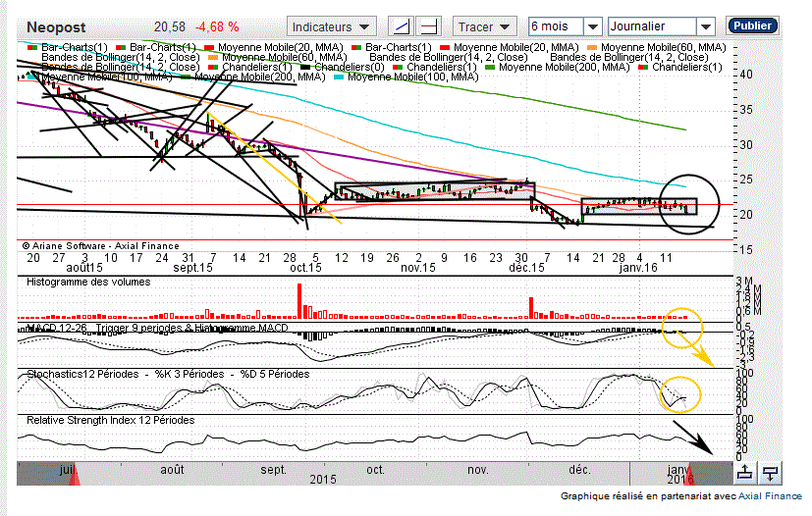Click the Neopost stock title
This screenshot has width=812, height=516.
[58, 26]
